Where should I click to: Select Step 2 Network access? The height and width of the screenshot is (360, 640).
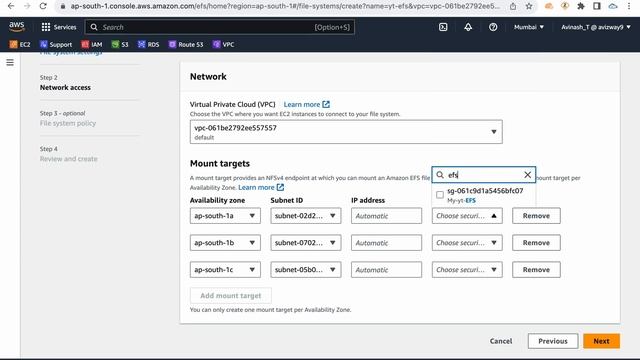65,87
